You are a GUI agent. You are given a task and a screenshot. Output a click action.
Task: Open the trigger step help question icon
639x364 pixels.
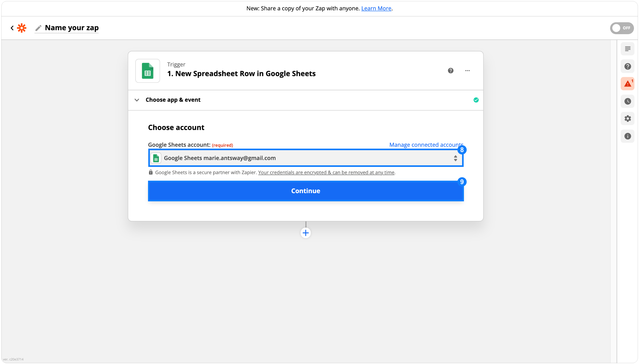[x=451, y=71]
